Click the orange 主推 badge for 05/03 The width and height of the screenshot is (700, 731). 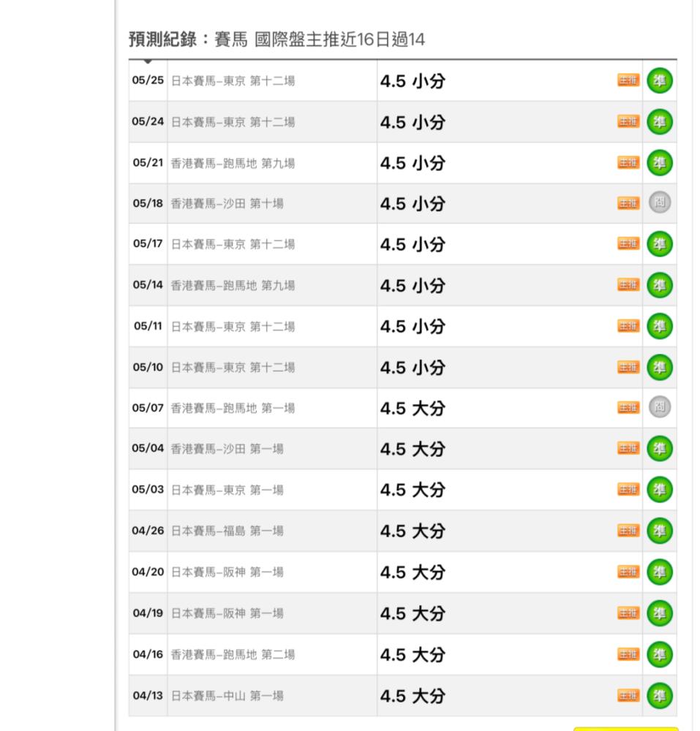point(628,490)
